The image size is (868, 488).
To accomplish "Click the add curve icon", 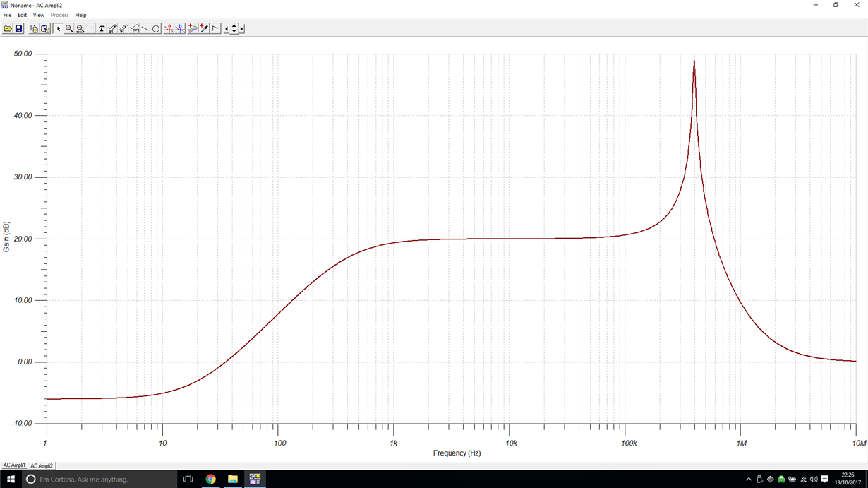I will click(193, 29).
